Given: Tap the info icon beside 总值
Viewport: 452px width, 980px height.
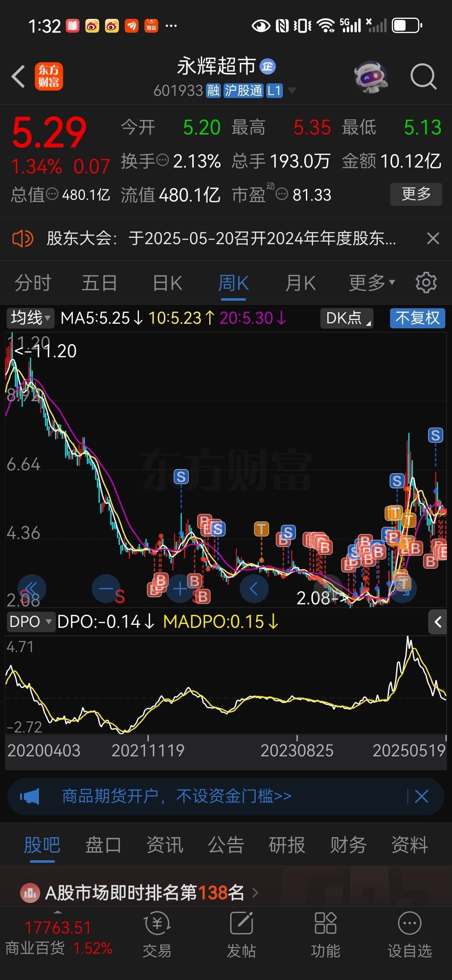Looking at the screenshot, I should (52, 194).
